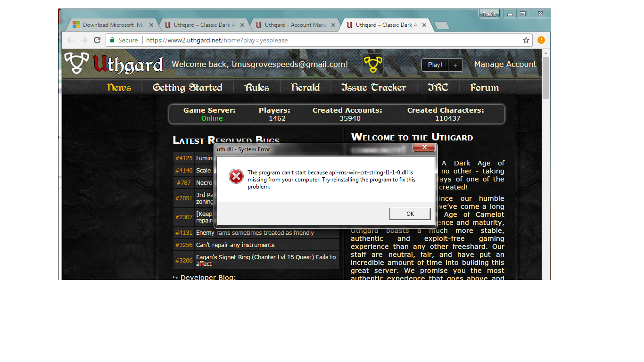Close the uth.dll System Error dialog
Viewport: 644px width, 362px height.
pyautogui.click(x=424, y=148)
